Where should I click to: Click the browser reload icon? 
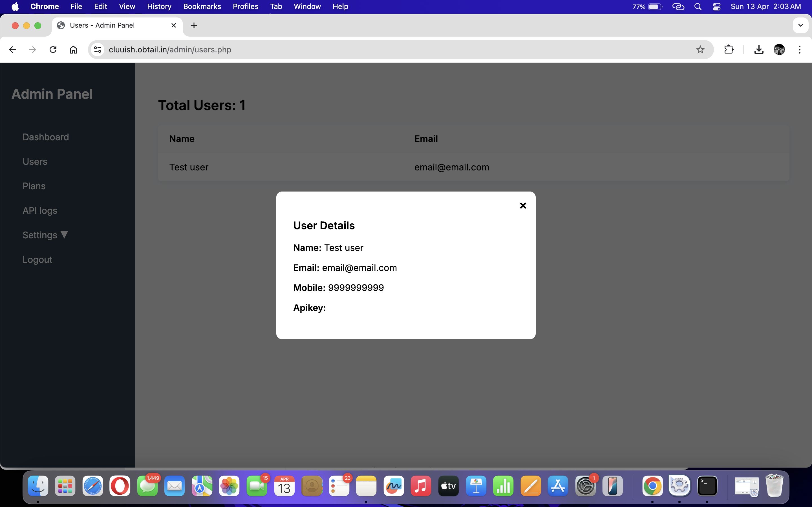tap(53, 50)
